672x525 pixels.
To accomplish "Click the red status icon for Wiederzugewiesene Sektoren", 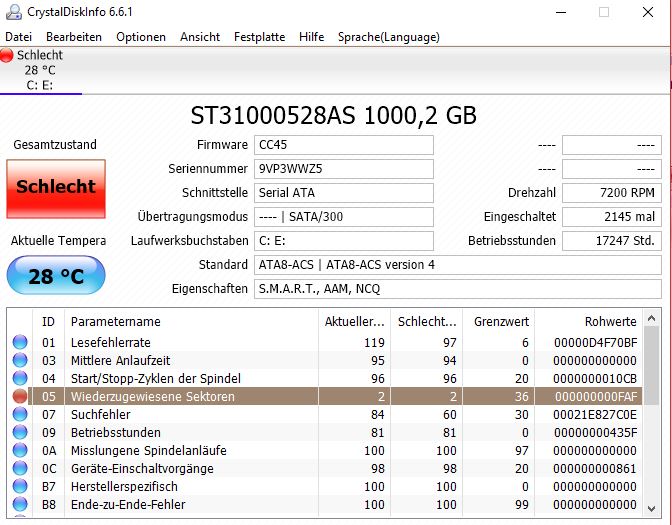I will (20, 396).
